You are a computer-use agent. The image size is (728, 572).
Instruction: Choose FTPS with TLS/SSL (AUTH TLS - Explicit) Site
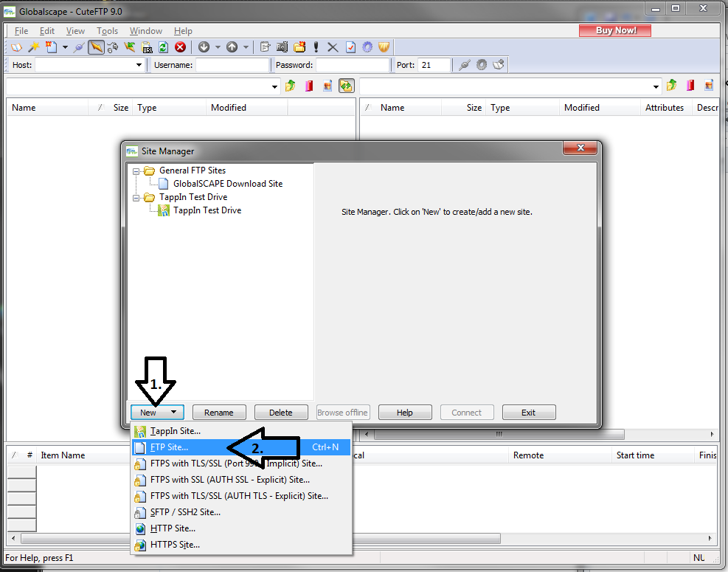point(241,496)
